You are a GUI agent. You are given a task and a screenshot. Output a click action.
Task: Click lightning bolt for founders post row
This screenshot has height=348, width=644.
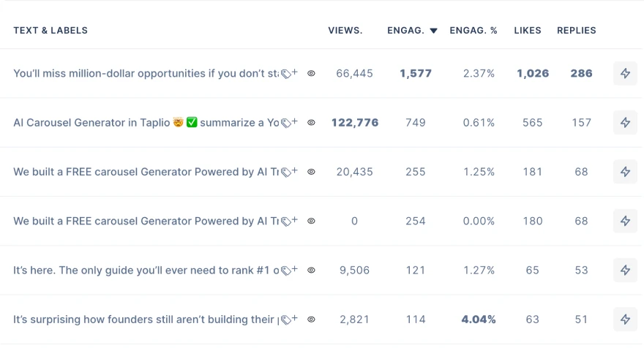pyautogui.click(x=625, y=319)
